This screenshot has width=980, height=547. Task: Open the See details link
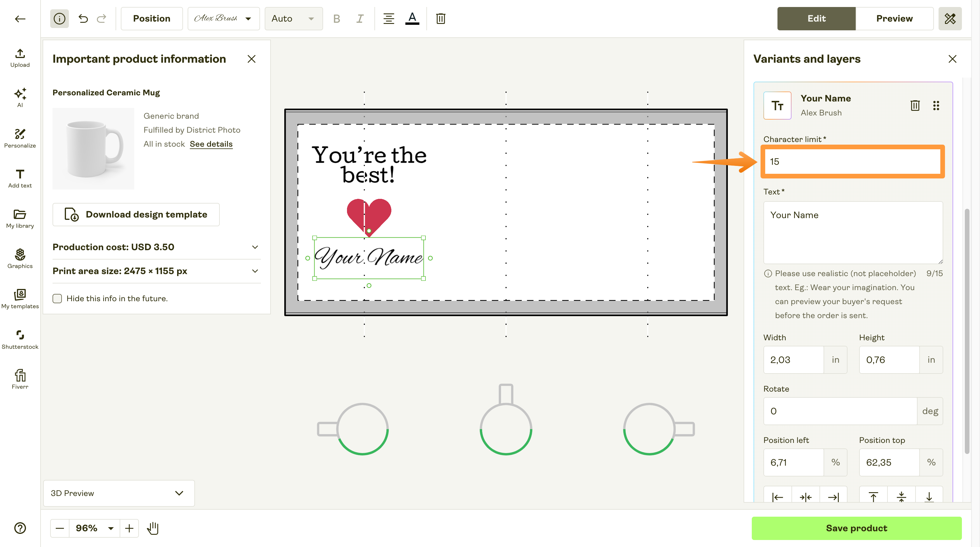click(211, 144)
